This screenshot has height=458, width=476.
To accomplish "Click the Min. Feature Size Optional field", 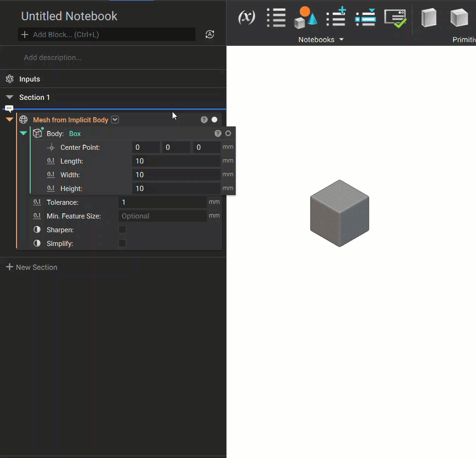I will tap(163, 216).
